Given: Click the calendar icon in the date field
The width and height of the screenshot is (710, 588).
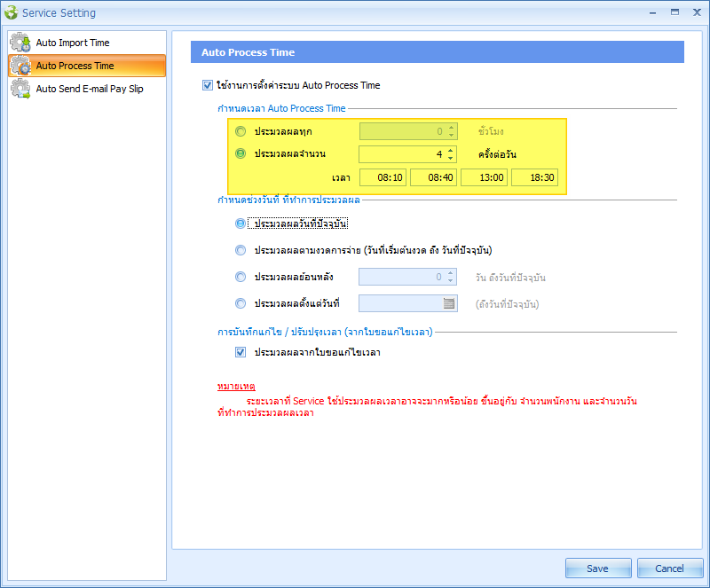Looking at the screenshot, I should click(449, 303).
